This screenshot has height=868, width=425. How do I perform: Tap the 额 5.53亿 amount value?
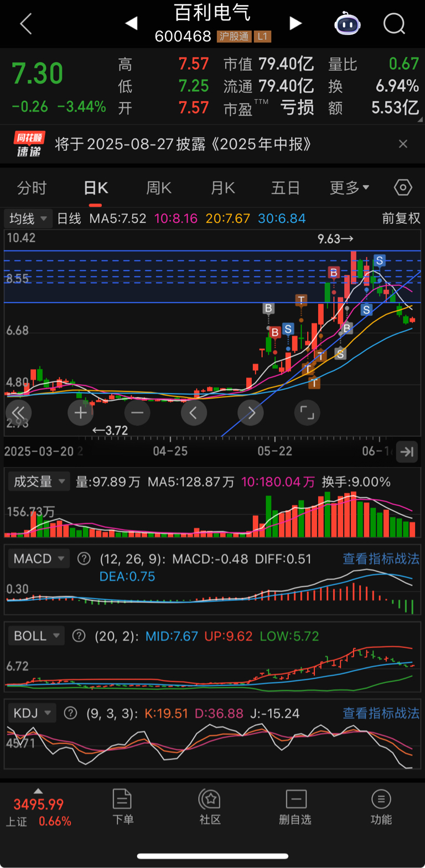(x=374, y=107)
